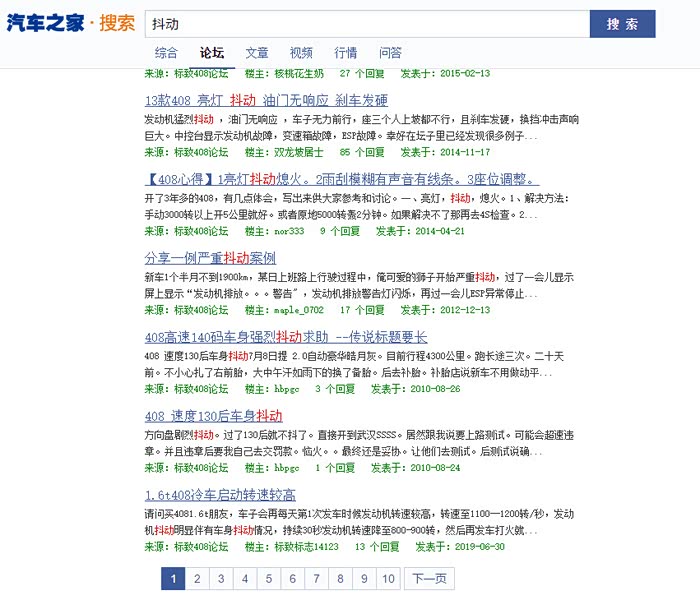This screenshot has width=700, height=600.
Task: Select the 文章 tab
Action: click(x=257, y=53)
